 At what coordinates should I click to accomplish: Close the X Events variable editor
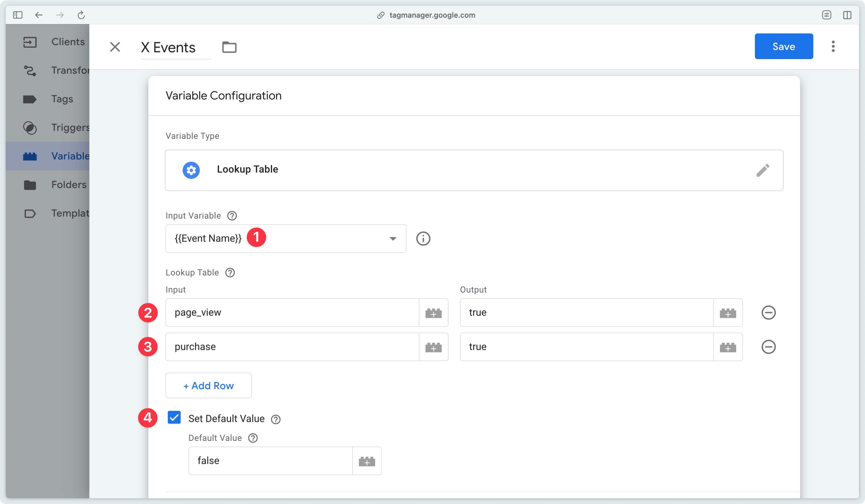pos(115,47)
